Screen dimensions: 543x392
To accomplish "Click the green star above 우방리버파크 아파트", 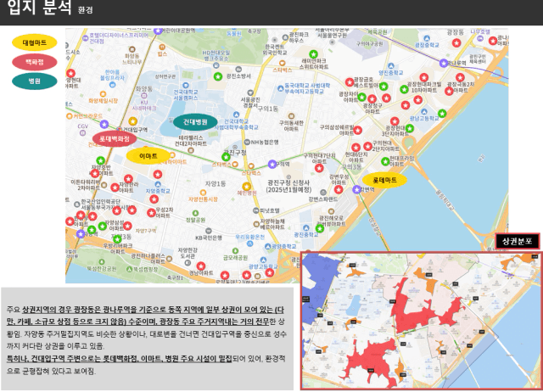I will (117, 239).
